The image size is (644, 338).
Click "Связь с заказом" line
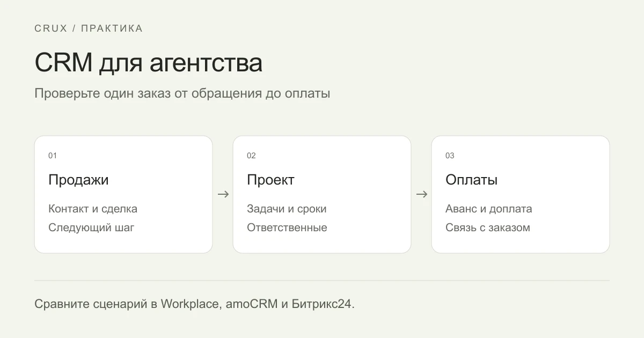(x=488, y=227)
